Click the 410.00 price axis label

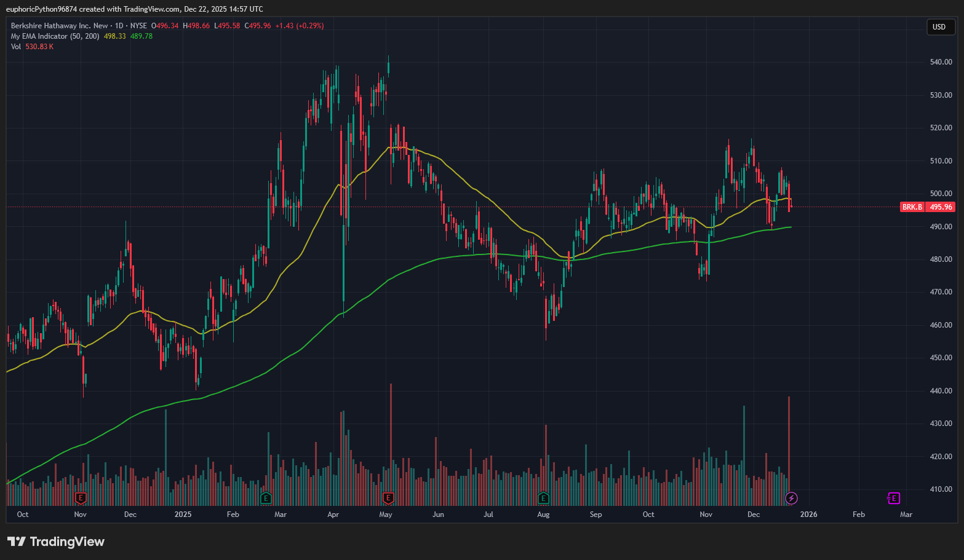pyautogui.click(x=941, y=489)
